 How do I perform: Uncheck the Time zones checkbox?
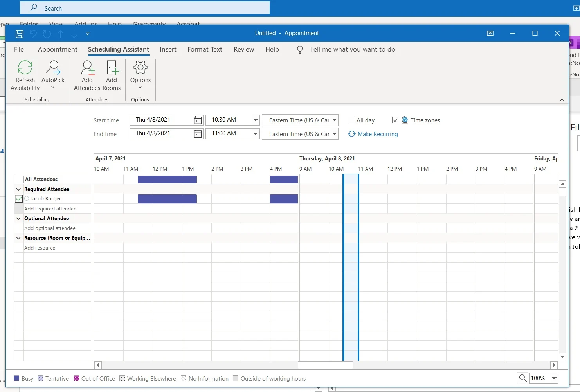pyautogui.click(x=395, y=120)
